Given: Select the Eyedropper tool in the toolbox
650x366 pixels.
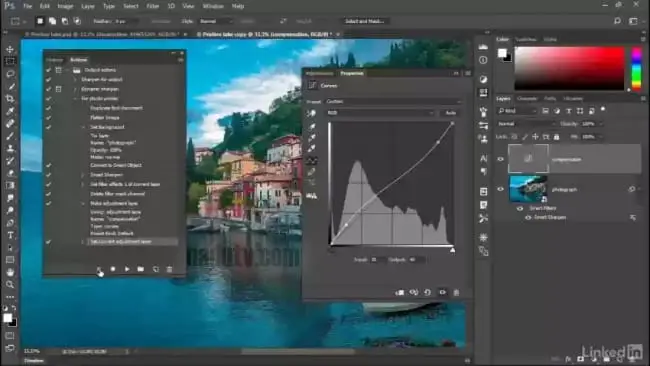Looking at the screenshot, I should 10,111.
